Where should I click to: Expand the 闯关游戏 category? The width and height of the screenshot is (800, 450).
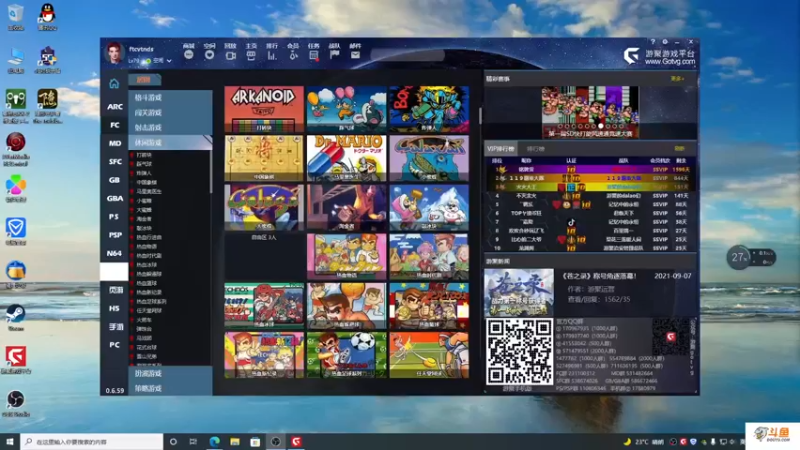(x=170, y=112)
